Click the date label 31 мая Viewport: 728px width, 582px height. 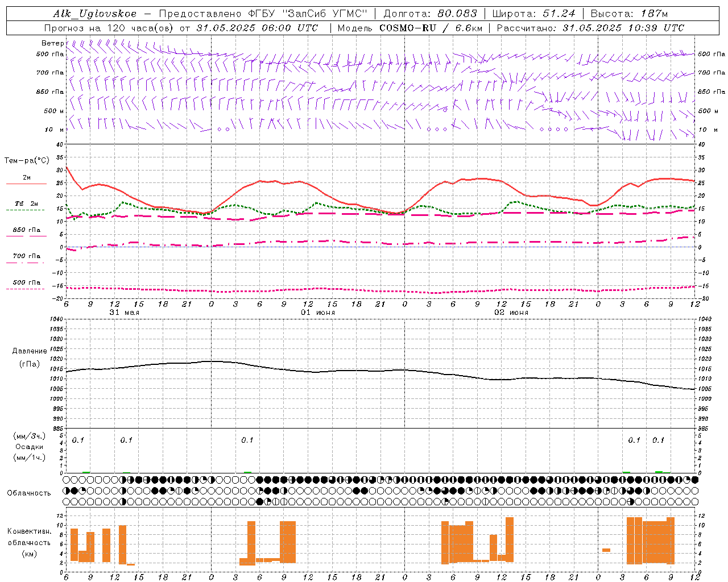(x=124, y=313)
